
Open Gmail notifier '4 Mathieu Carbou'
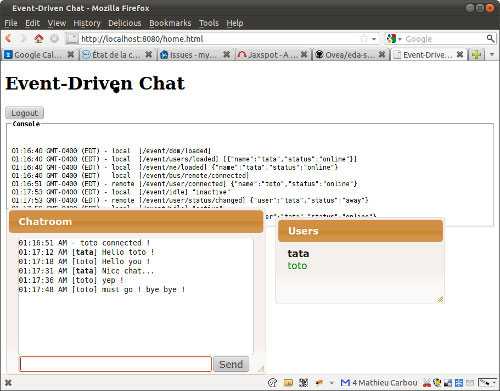(379, 383)
